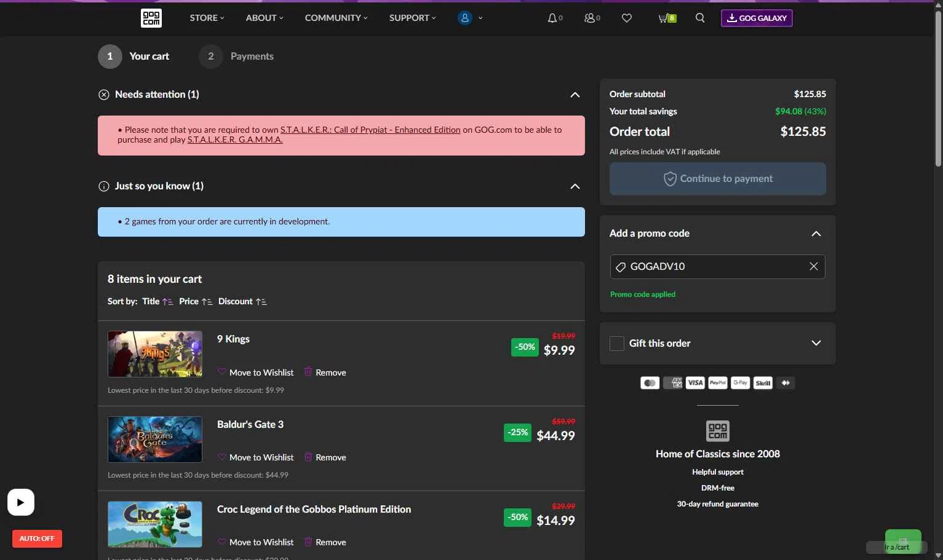The image size is (943, 560).
Task: Click the trash icon for Croc Legend
Action: tap(308, 542)
